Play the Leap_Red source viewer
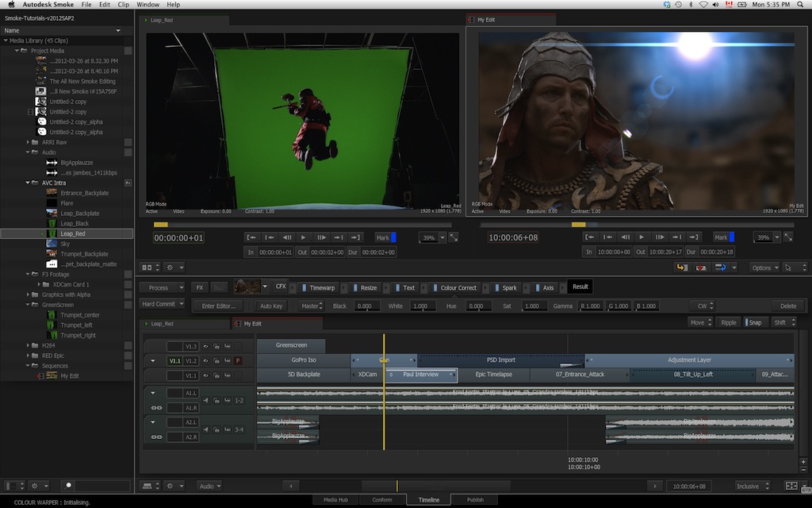The image size is (812, 508). coord(304,237)
